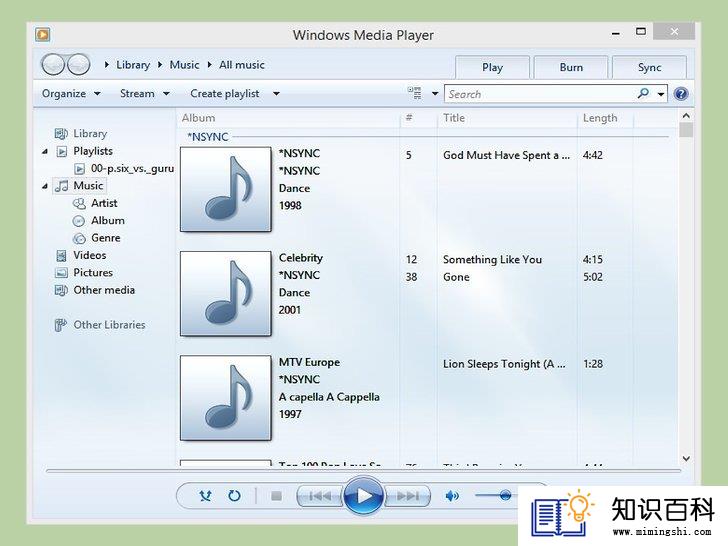Go forward with the round forward arrow
Screen dimensions: 728x546
click(x=78, y=65)
